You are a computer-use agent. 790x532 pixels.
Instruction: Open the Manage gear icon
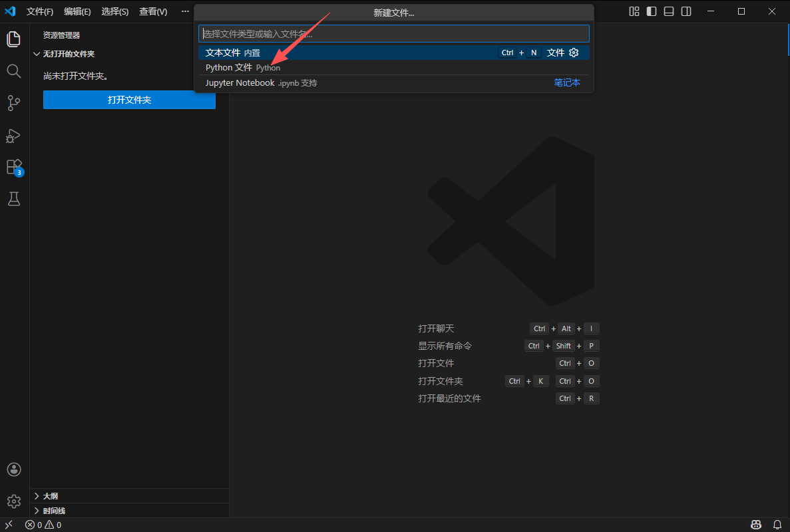coord(14,501)
